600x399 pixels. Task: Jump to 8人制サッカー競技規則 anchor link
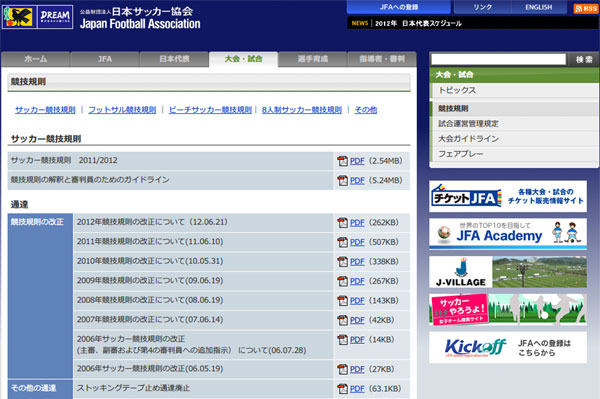(x=302, y=110)
